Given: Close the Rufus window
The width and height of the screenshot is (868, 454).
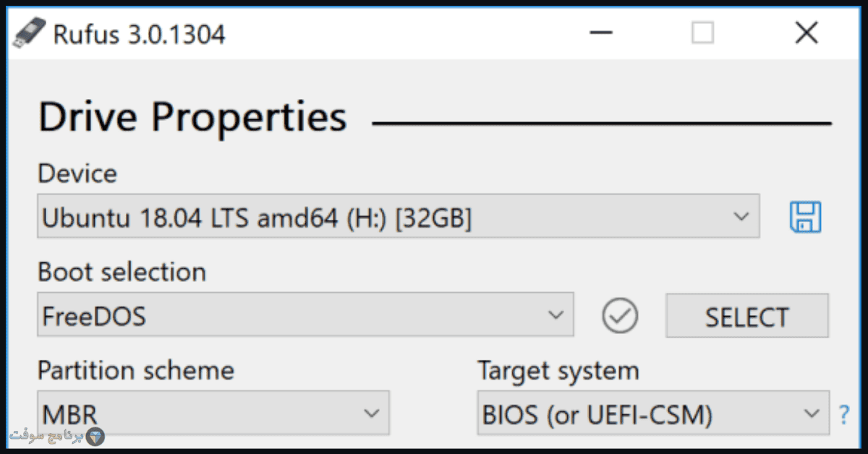Looking at the screenshot, I should pos(806,33).
